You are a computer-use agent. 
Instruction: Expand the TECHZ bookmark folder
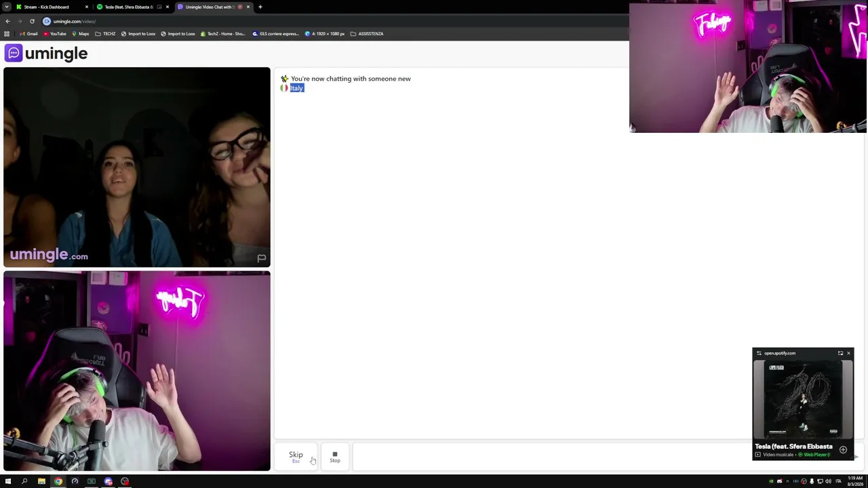pos(105,34)
